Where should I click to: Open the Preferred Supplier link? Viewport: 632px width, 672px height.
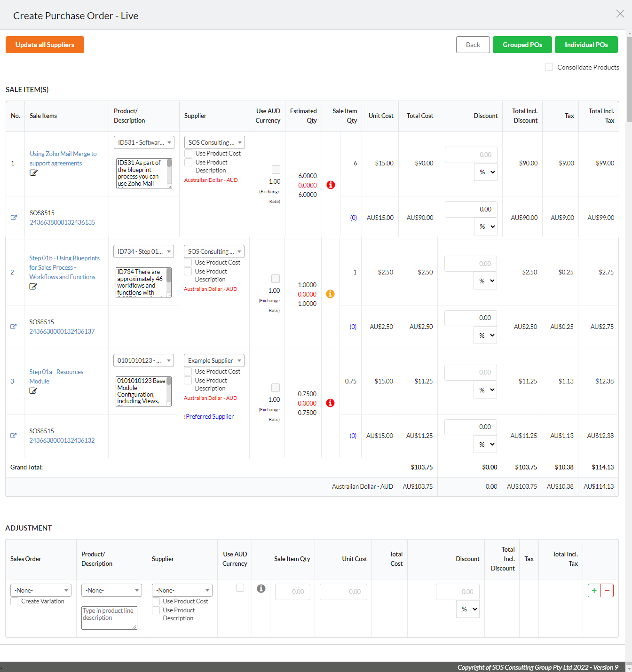point(209,416)
